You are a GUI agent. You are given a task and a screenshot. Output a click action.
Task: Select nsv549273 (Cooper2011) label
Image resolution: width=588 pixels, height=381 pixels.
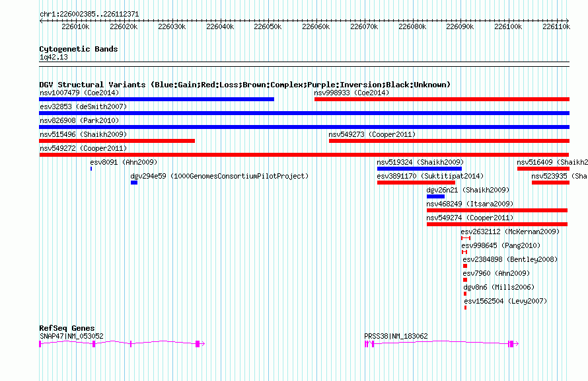tap(372, 134)
